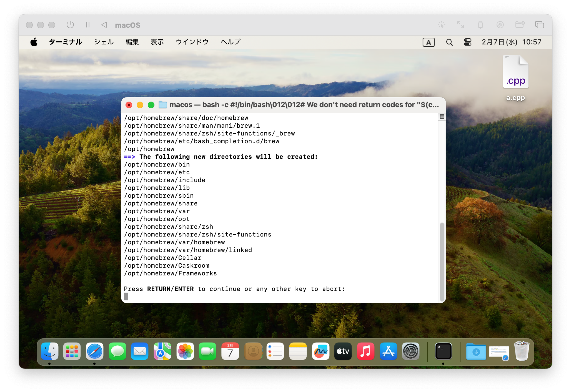Pause the macOS virtual machine

88,25
